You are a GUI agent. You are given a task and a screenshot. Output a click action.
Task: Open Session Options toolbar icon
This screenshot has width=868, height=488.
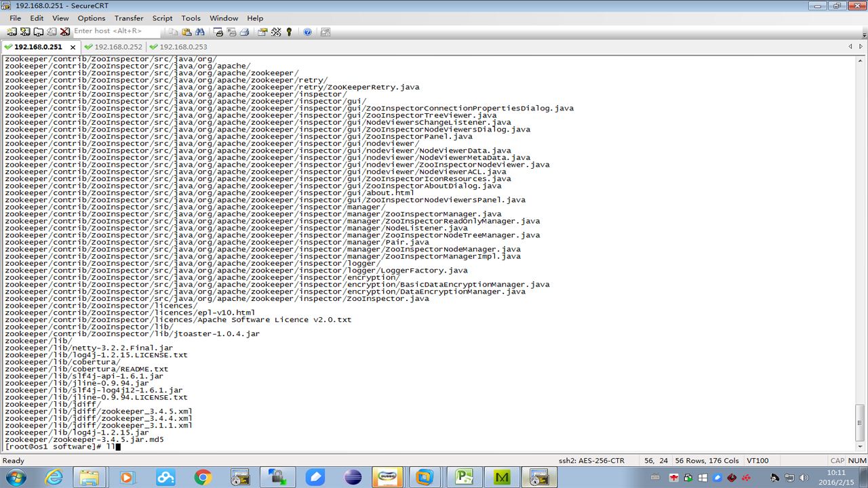pos(262,32)
